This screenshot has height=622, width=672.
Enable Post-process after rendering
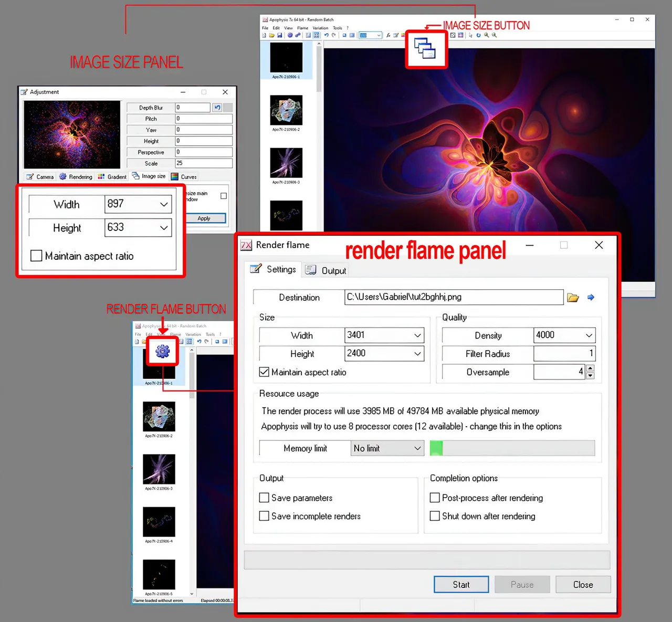[x=435, y=498]
